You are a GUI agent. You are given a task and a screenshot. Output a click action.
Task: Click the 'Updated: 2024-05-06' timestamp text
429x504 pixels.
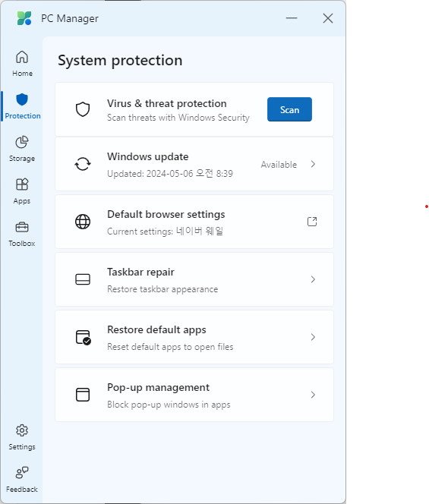[x=170, y=174]
